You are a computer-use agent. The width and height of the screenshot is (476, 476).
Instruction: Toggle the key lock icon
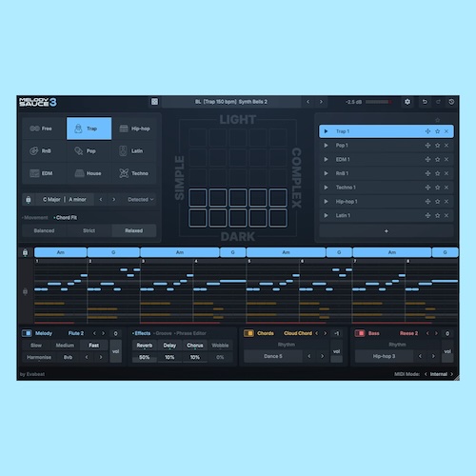click(29, 199)
